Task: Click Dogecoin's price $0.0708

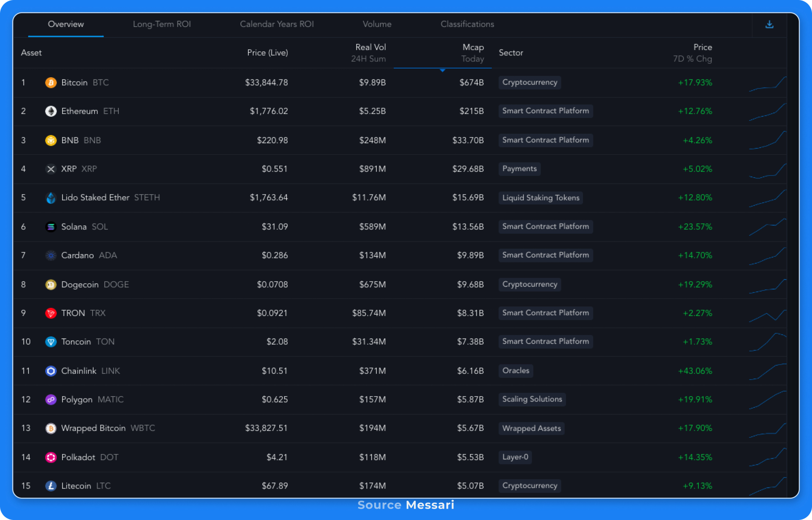Action: [x=273, y=284]
